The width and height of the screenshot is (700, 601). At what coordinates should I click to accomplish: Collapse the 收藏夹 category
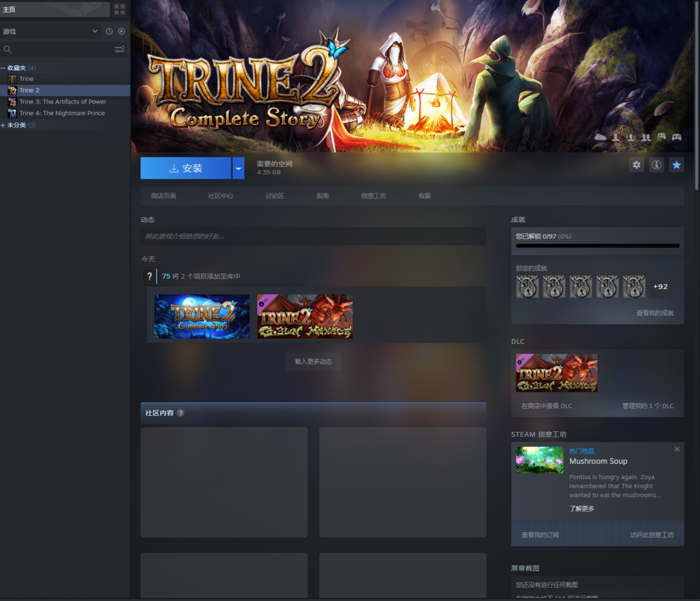click(x=3, y=68)
